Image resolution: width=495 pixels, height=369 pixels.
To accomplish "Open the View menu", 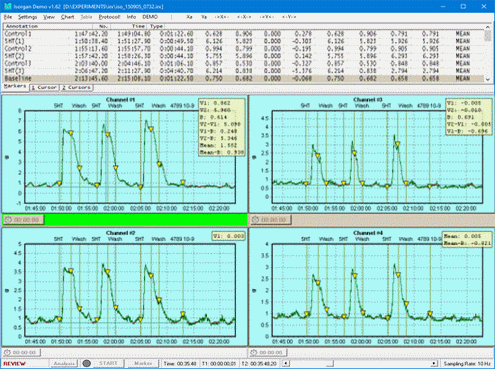I will pos(49,17).
